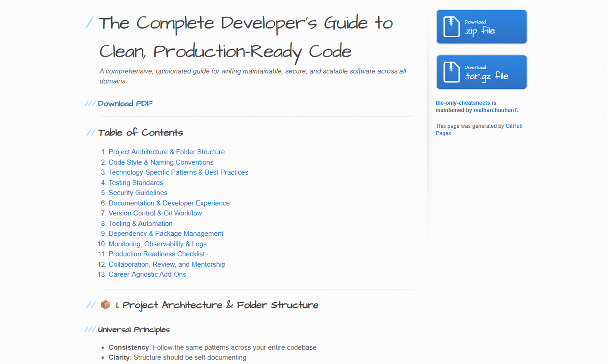Open Tooling & Automation section
Viewport: 609px width, 364px height.
(x=141, y=224)
